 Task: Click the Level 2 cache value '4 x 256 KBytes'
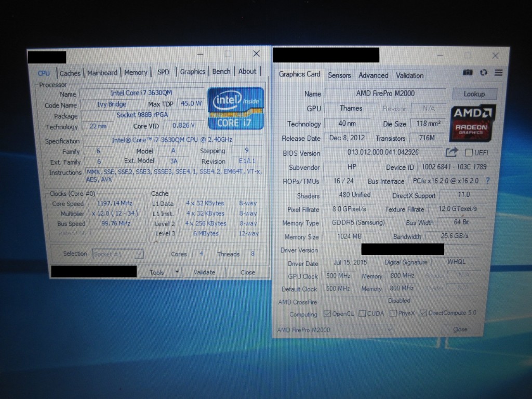206,223
